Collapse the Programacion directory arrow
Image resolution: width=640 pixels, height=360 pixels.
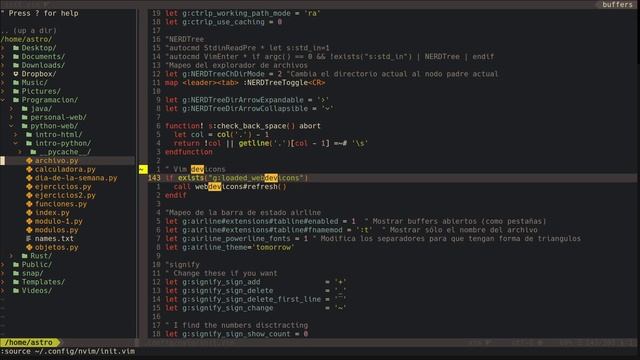[3, 100]
